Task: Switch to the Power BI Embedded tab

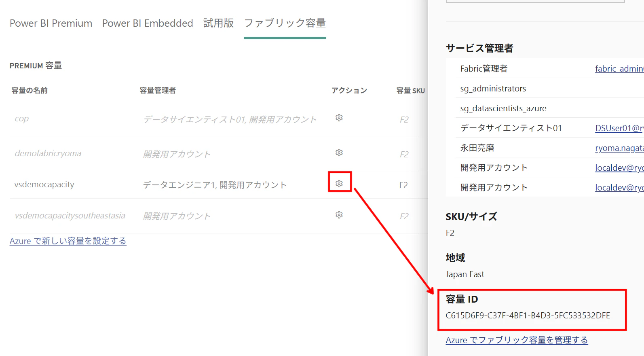Action: tap(148, 23)
